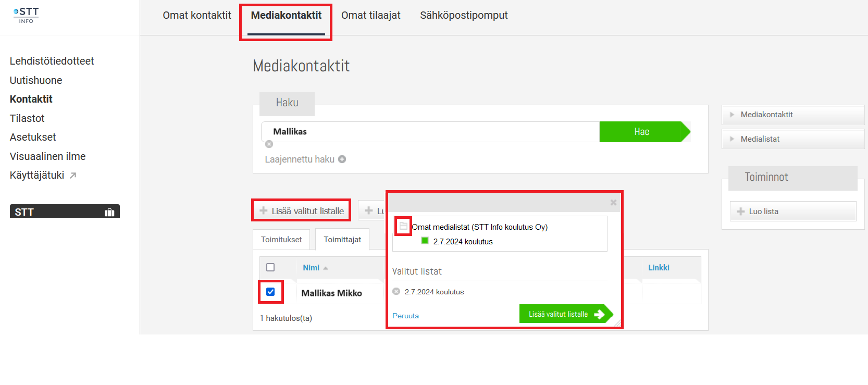Open the folder icon for Omat medialistat

[403, 226]
